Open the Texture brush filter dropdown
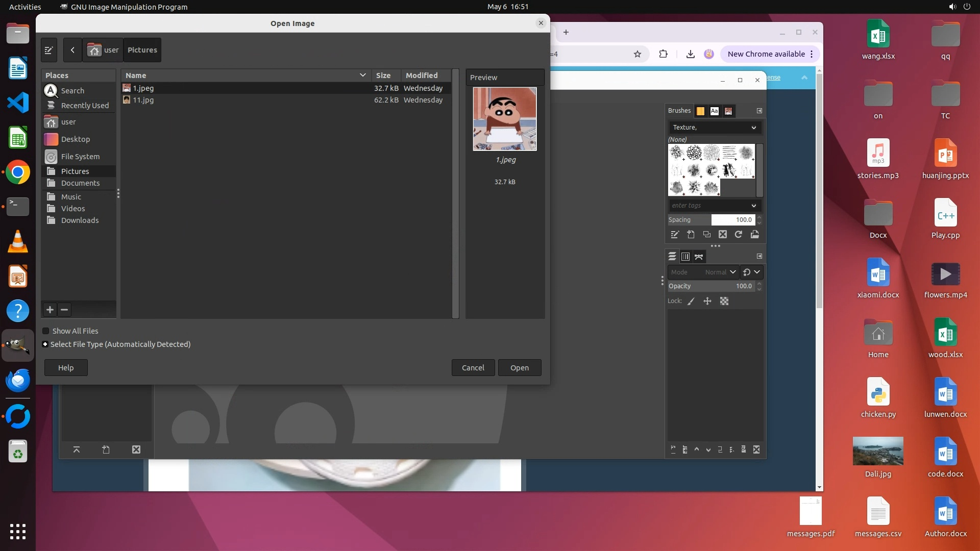This screenshot has height=551, width=980. 714,128
